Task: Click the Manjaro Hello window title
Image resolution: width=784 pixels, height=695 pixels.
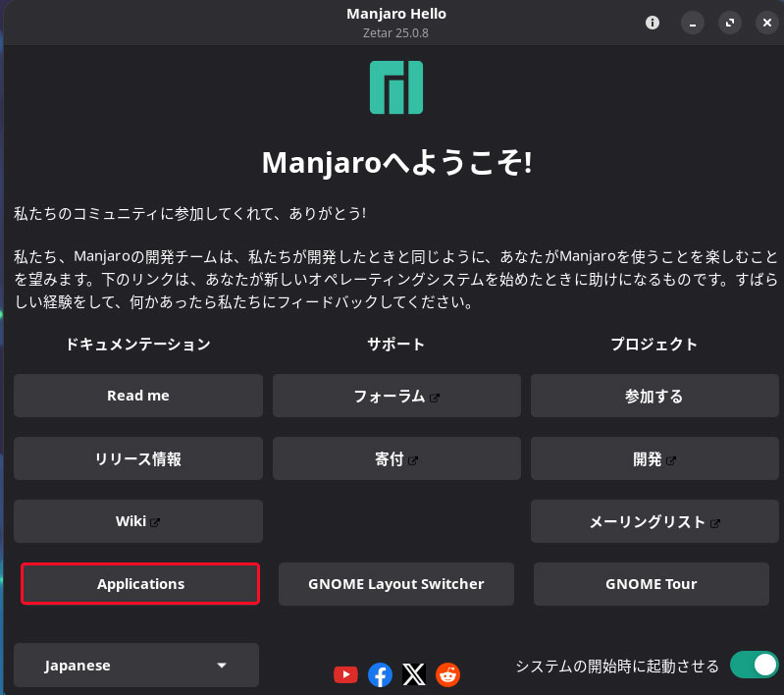Action: coord(396,14)
